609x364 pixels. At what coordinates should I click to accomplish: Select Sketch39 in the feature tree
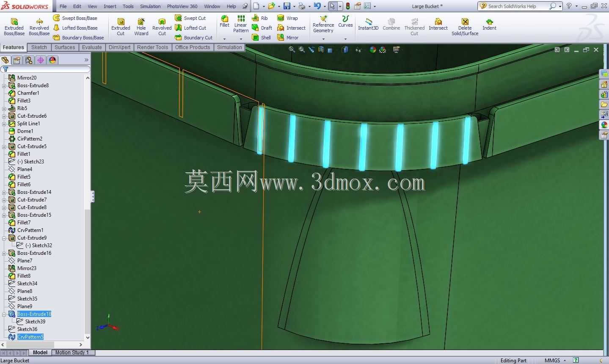(35, 322)
